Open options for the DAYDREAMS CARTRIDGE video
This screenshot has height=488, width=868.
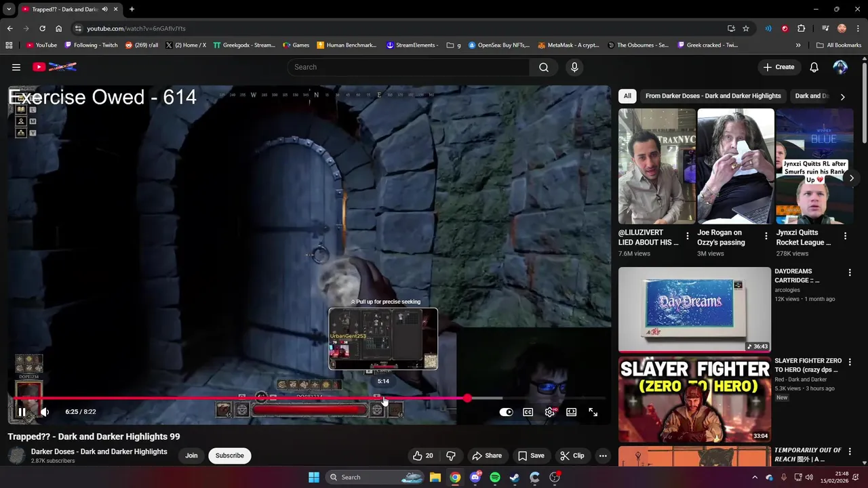pyautogui.click(x=850, y=272)
